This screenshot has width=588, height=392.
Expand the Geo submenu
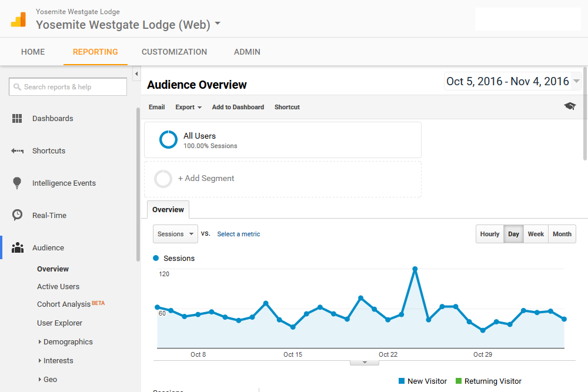(40, 379)
